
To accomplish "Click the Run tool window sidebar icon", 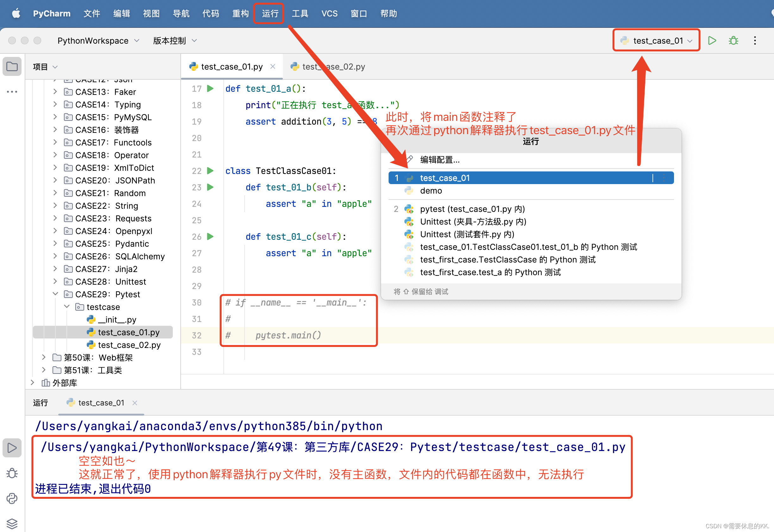I will (x=12, y=448).
